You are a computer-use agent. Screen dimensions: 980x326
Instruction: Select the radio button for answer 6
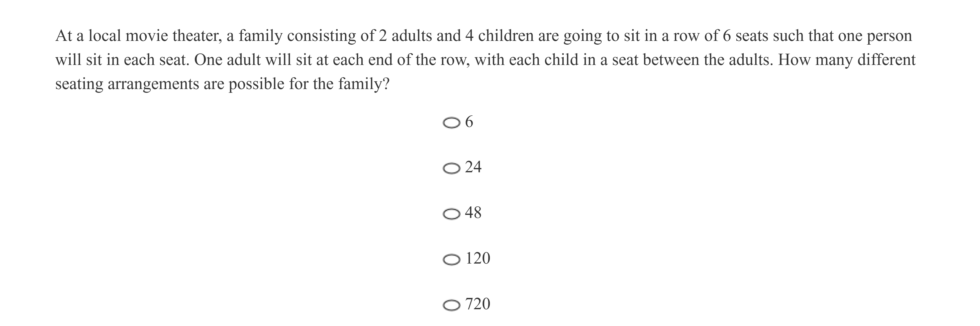coord(452,123)
